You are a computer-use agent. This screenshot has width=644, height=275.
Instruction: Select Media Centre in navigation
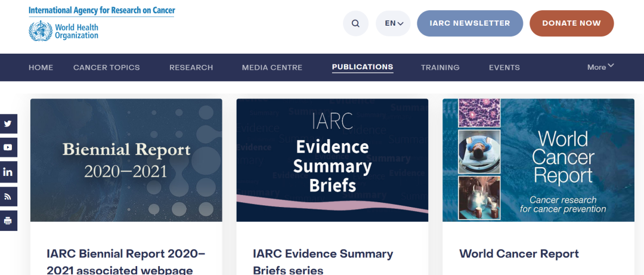[272, 67]
